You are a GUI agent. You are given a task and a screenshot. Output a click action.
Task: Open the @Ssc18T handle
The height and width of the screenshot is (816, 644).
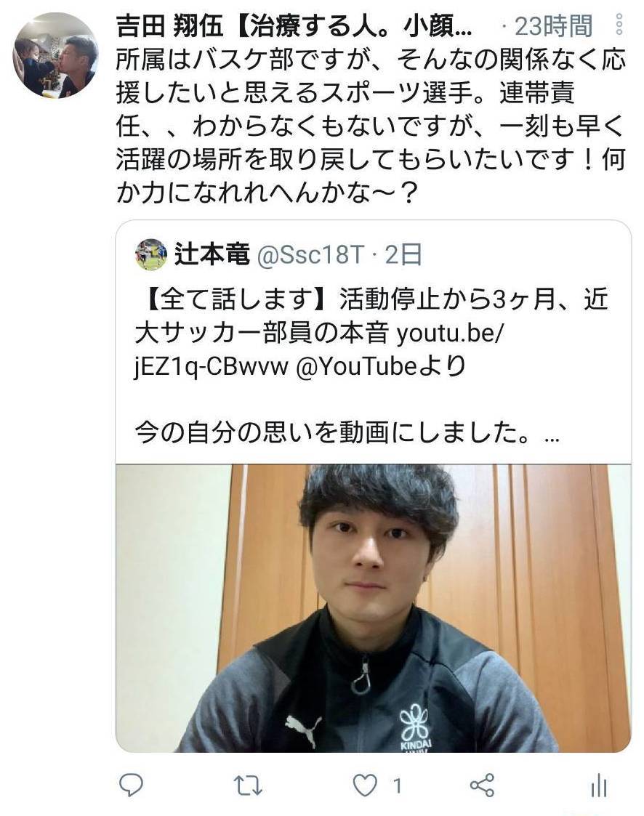310,255
